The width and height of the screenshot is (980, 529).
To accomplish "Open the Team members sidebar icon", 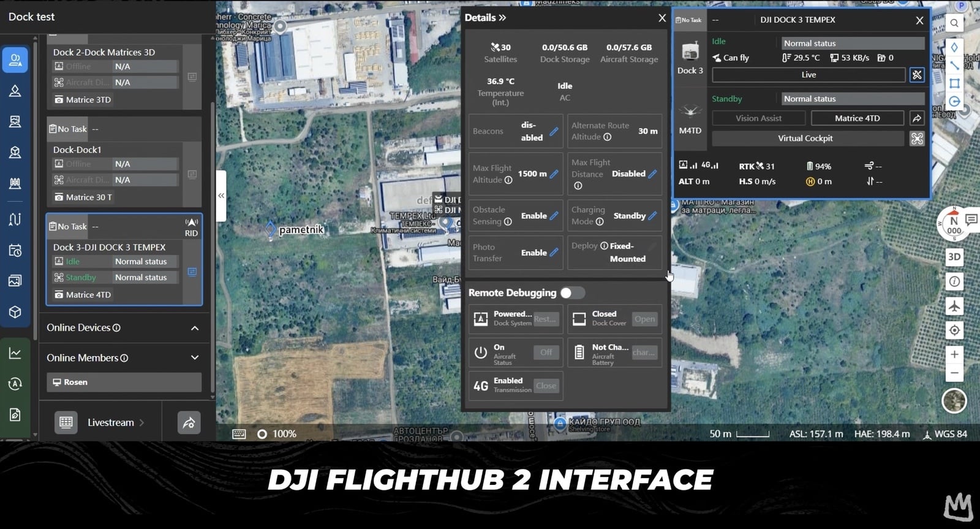I will 15,60.
